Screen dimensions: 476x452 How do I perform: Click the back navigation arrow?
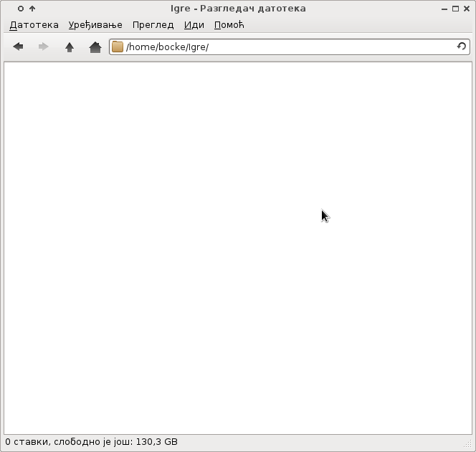click(19, 47)
